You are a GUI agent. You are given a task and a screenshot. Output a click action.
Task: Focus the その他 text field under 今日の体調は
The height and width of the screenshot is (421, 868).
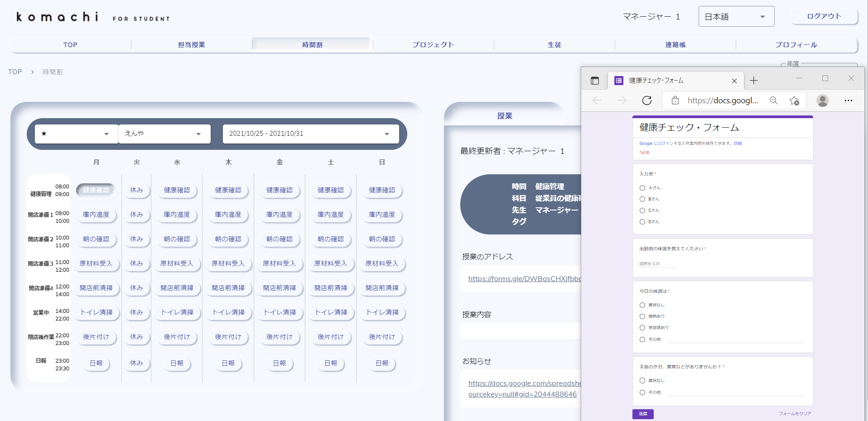735,340
